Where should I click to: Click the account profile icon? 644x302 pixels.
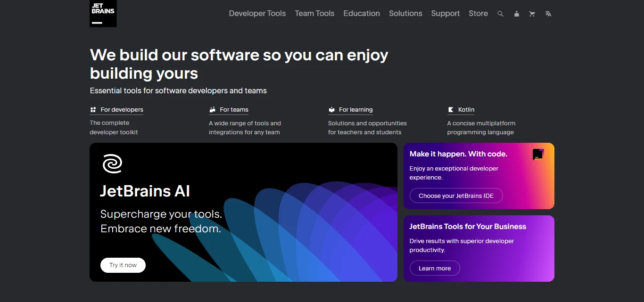coord(516,14)
